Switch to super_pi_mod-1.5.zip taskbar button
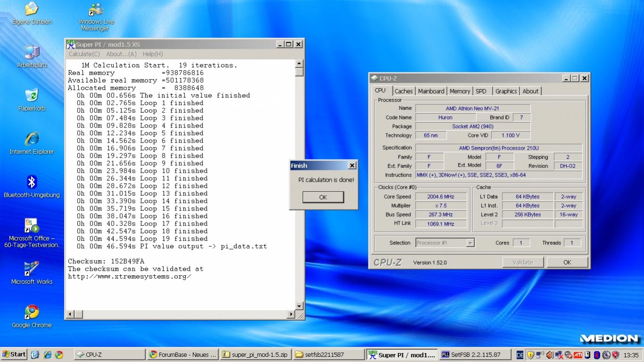The width and height of the screenshot is (644, 362). tap(255, 354)
